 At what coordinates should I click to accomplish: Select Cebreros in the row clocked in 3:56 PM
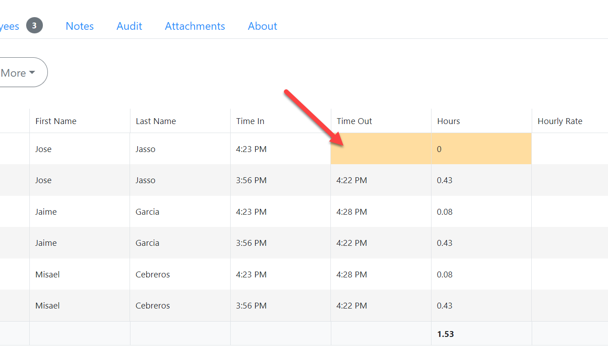(x=153, y=306)
